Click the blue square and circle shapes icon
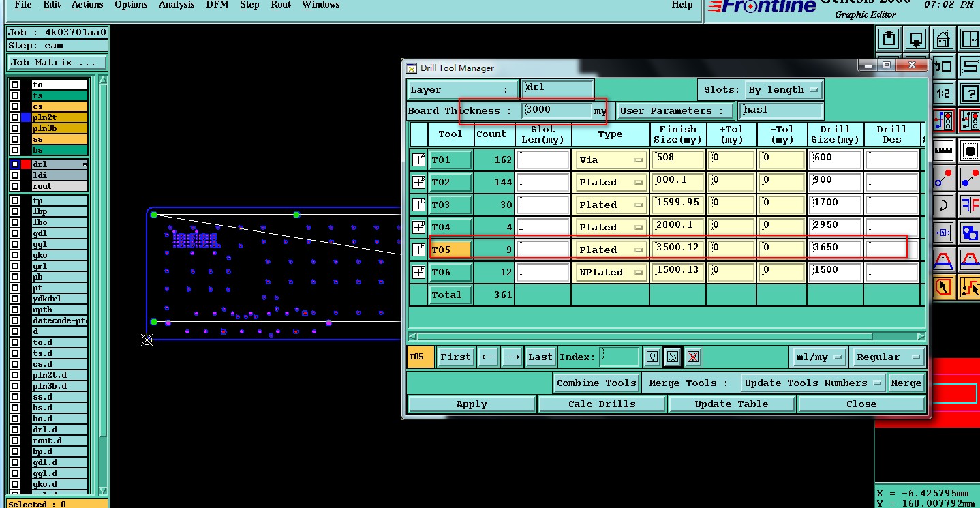This screenshot has height=508, width=980. [x=969, y=233]
